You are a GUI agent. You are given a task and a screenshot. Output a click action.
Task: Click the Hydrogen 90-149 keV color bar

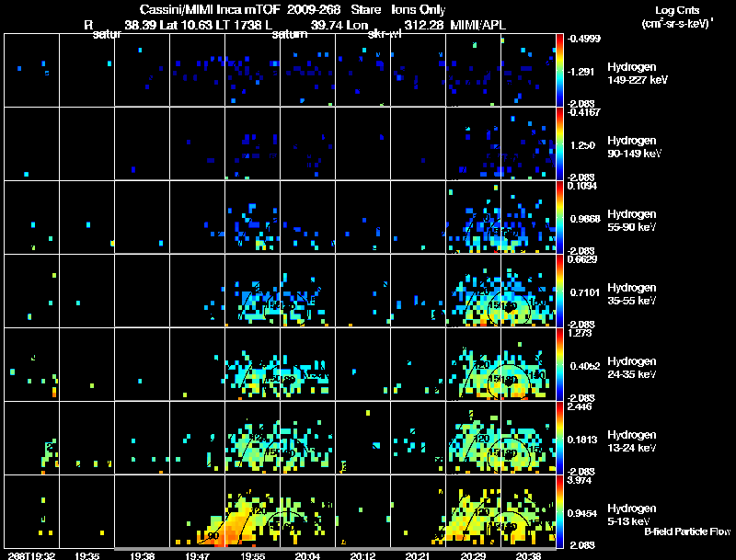click(559, 144)
